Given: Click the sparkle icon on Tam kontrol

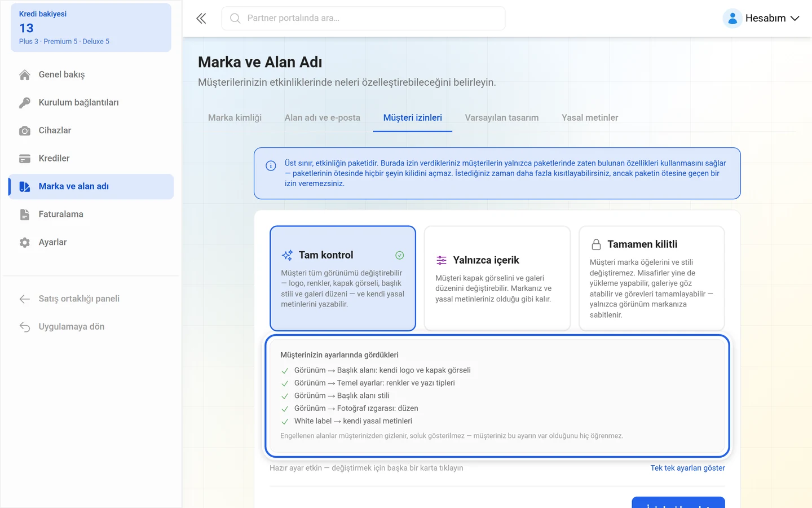Looking at the screenshot, I should pos(287,255).
